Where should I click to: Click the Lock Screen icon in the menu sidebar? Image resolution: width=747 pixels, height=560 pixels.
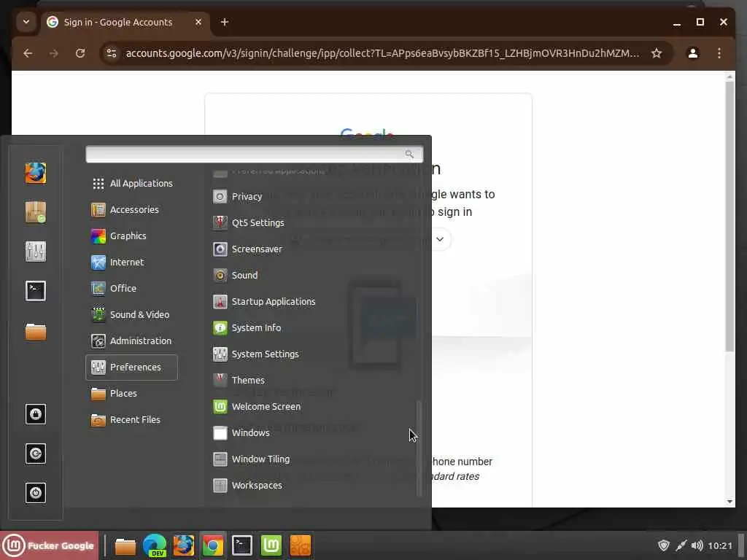pos(36,414)
